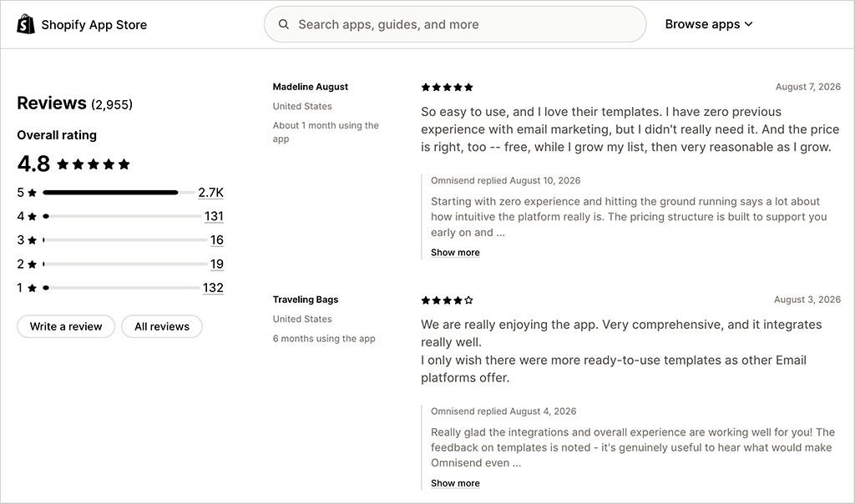Filter by 5 star rating bar
The height and width of the screenshot is (504, 855).
[119, 192]
